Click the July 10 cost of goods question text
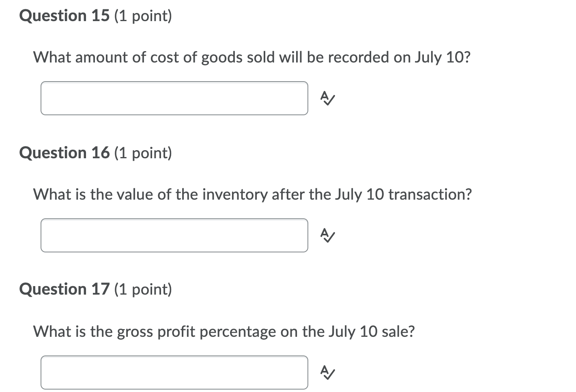 click(251, 57)
